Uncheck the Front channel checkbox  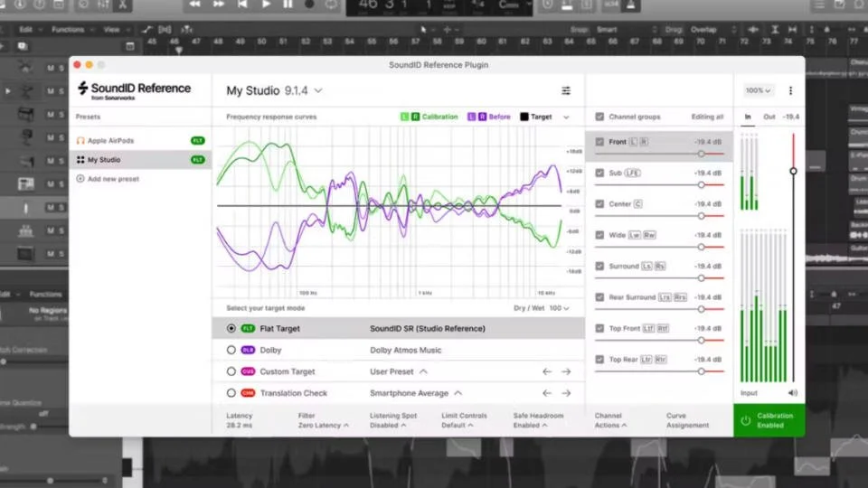(599, 142)
